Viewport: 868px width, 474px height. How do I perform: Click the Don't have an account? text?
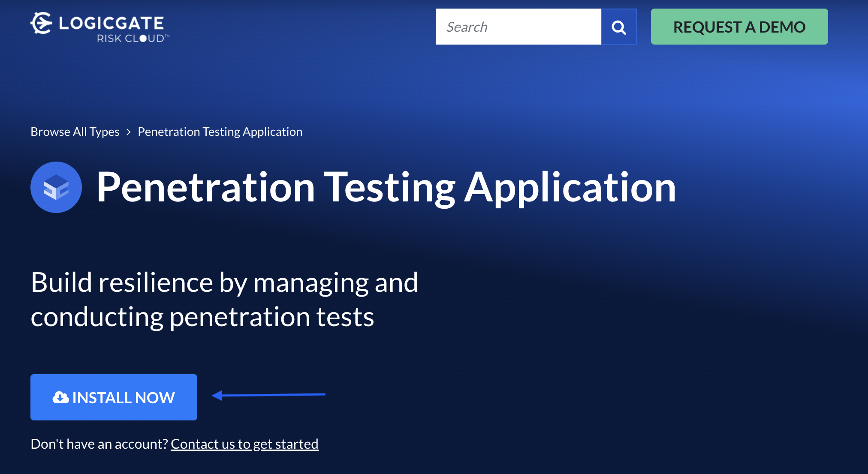coord(99,444)
